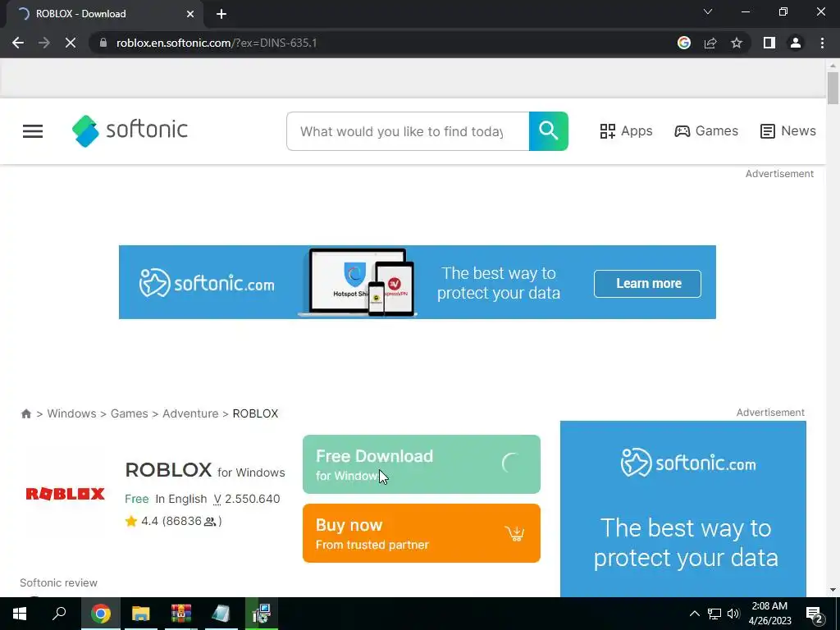Open File Explorer from taskbar
This screenshot has width=840, height=630.
141,614
